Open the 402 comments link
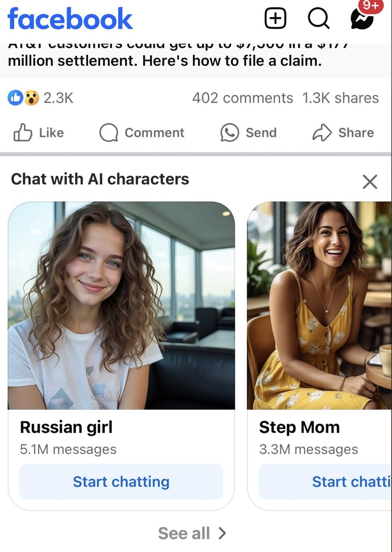Image resolution: width=392 pixels, height=552 pixels. (242, 98)
